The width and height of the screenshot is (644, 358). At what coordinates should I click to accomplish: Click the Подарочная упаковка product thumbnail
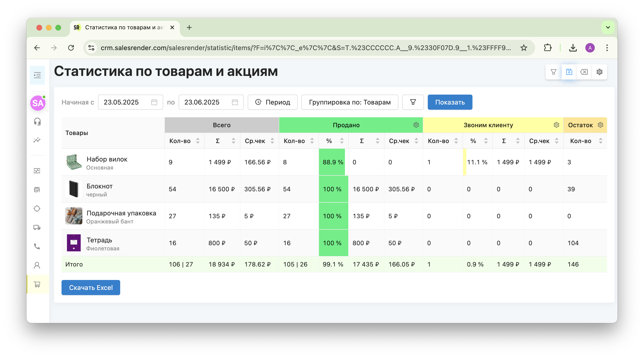tap(74, 216)
